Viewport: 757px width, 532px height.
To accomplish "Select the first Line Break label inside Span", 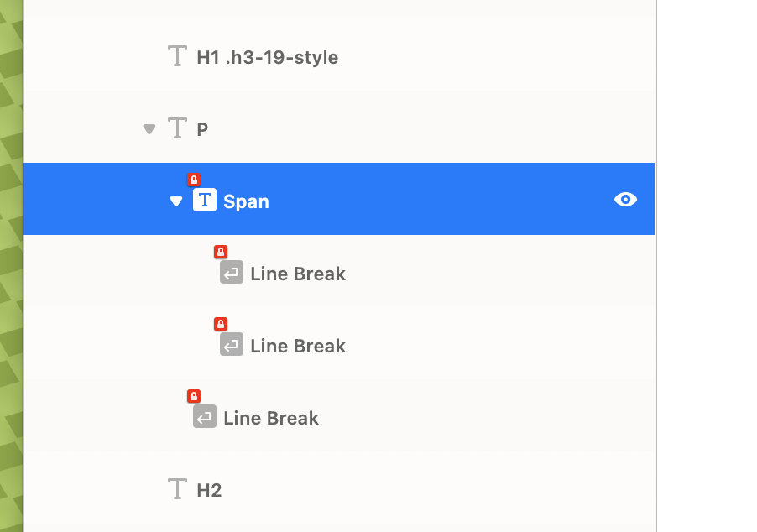I will coord(298,274).
